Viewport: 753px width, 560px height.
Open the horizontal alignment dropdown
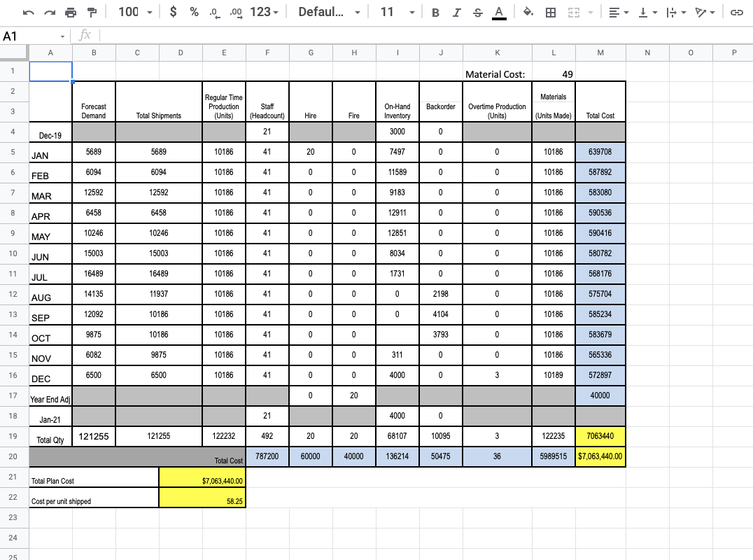tap(618, 12)
